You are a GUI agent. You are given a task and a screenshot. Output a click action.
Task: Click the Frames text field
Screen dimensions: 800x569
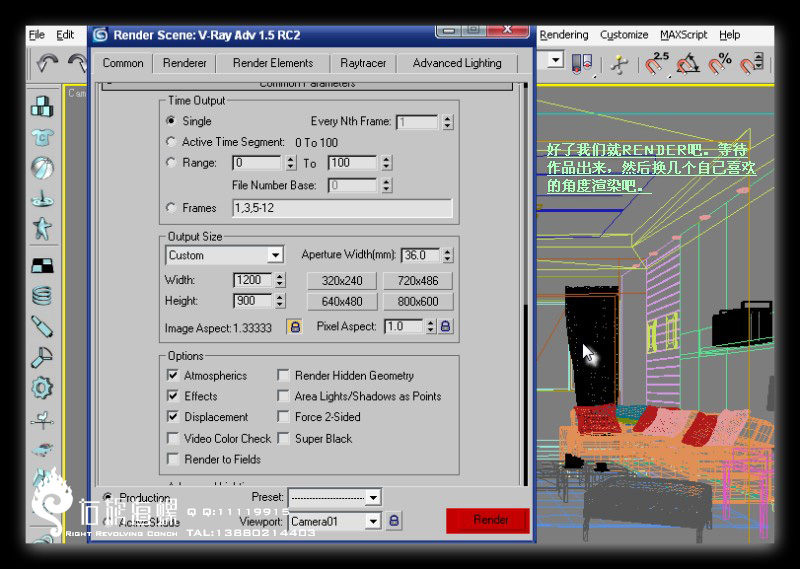point(342,208)
